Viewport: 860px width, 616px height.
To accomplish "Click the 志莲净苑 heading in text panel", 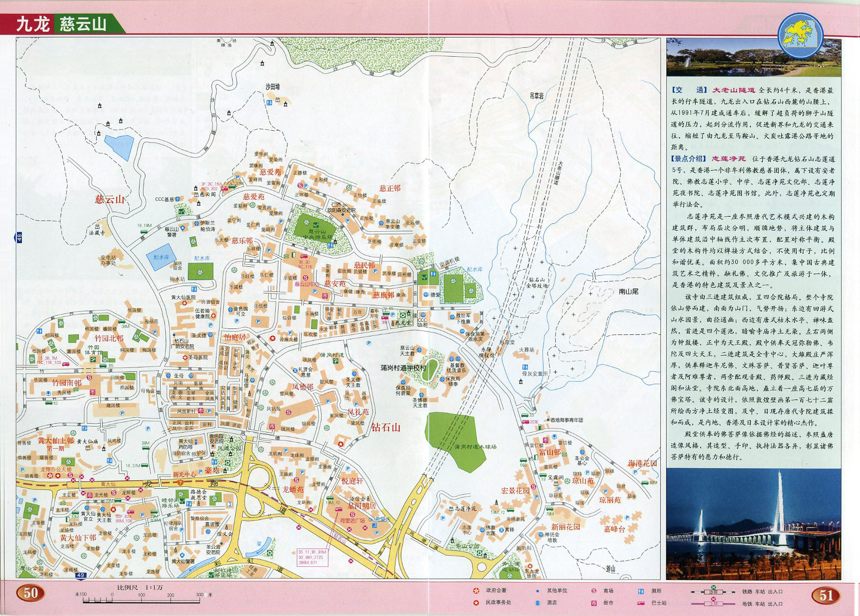I will [x=728, y=159].
